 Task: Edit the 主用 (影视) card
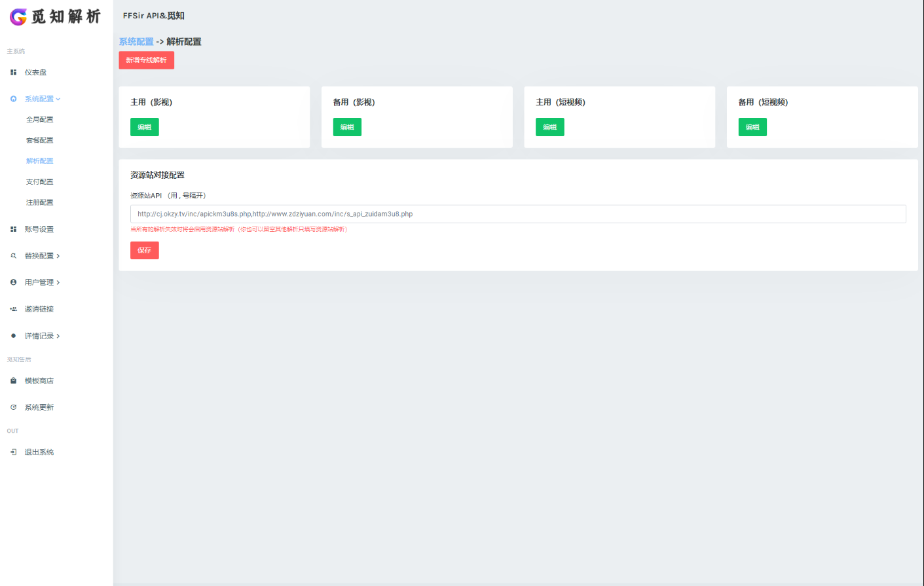coord(145,127)
